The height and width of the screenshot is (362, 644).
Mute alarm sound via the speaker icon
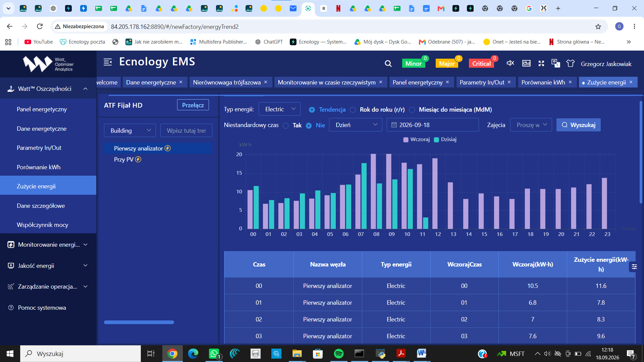[510, 63]
